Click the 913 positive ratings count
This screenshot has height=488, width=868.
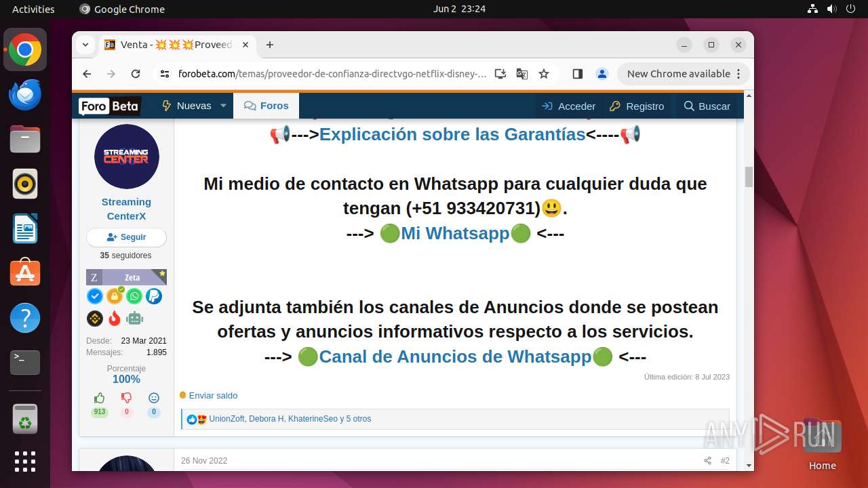point(100,412)
